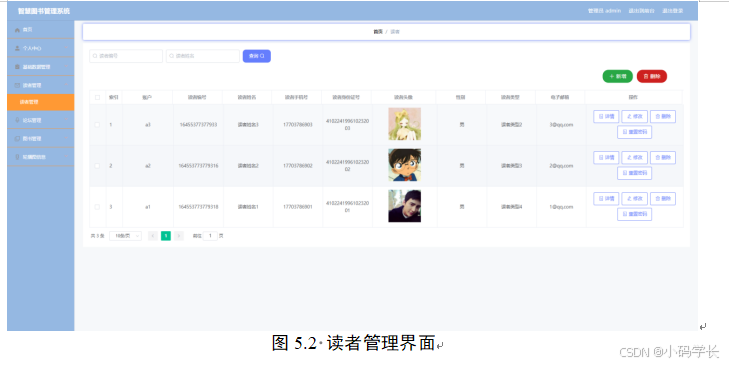Click the green 新增 add button
730x365 pixels.
coord(617,76)
